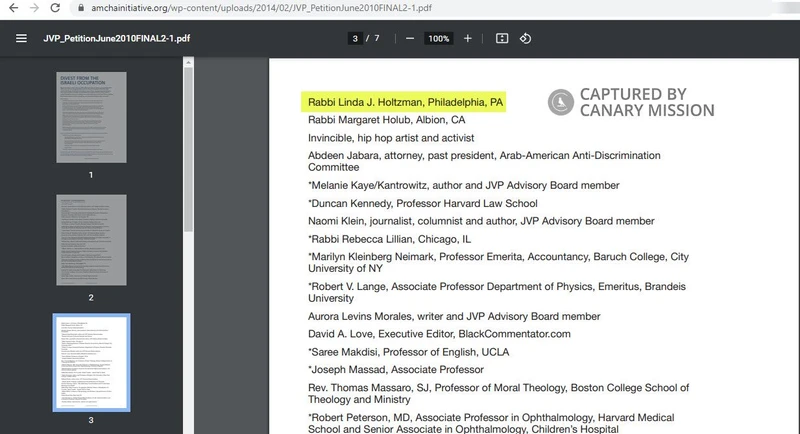Click the Saree Makdisi, UCLA line
Viewport: 800px width, 434px height.
pos(408,352)
